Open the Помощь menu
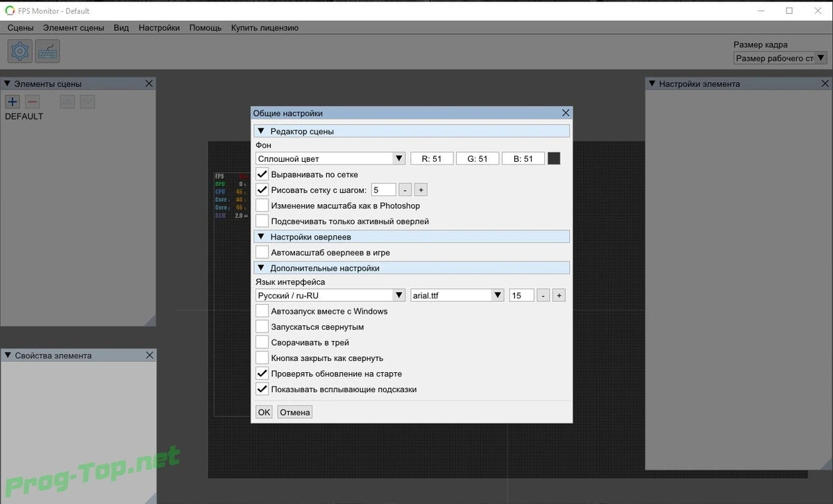The height and width of the screenshot is (504, 833). tap(205, 28)
